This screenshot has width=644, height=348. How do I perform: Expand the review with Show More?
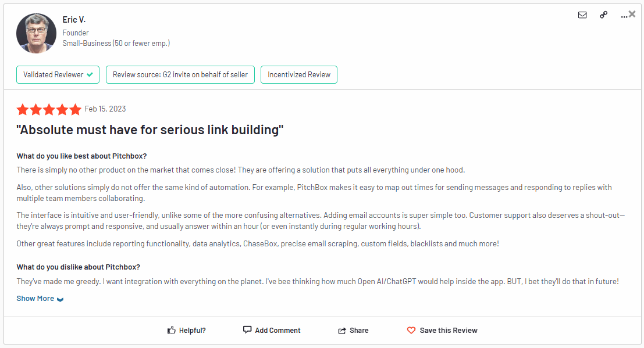tap(35, 298)
